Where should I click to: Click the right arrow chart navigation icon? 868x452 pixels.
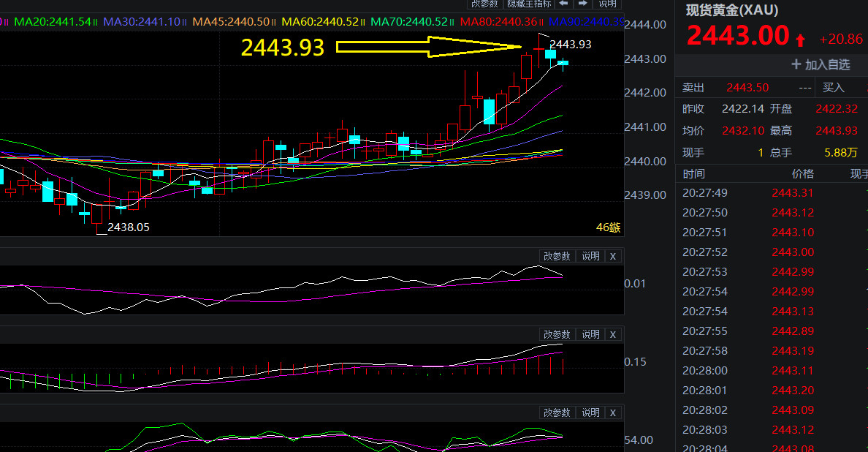(582, 4)
